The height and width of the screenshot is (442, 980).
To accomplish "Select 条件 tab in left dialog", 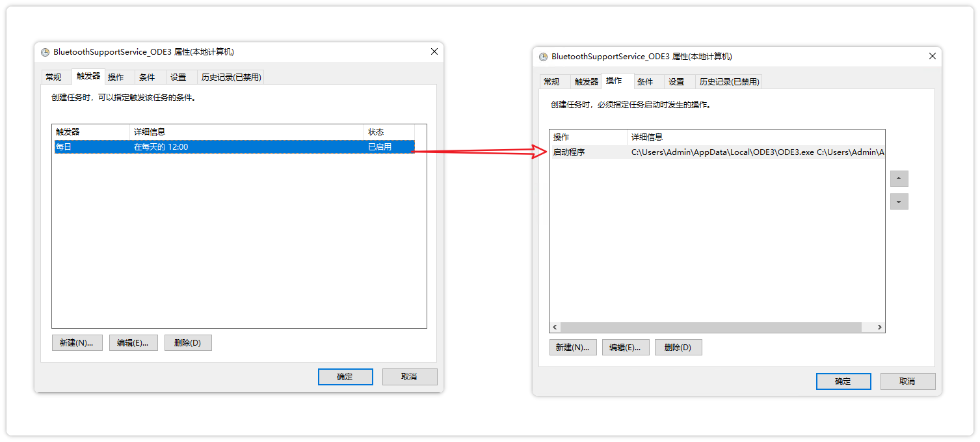I will 147,77.
